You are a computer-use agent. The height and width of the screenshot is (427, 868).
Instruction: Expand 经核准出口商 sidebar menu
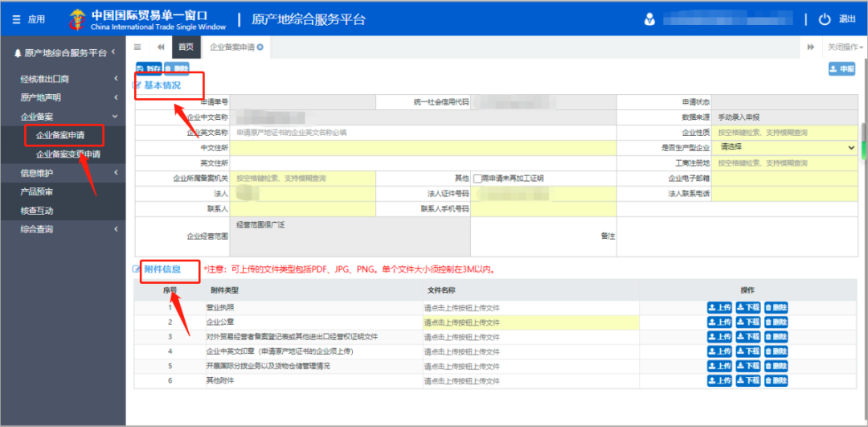pyautogui.click(x=63, y=79)
